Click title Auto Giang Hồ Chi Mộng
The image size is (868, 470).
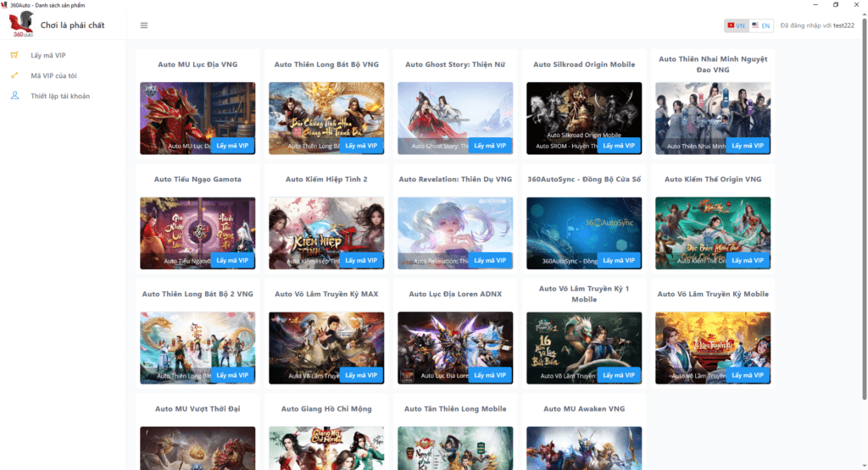click(x=326, y=409)
